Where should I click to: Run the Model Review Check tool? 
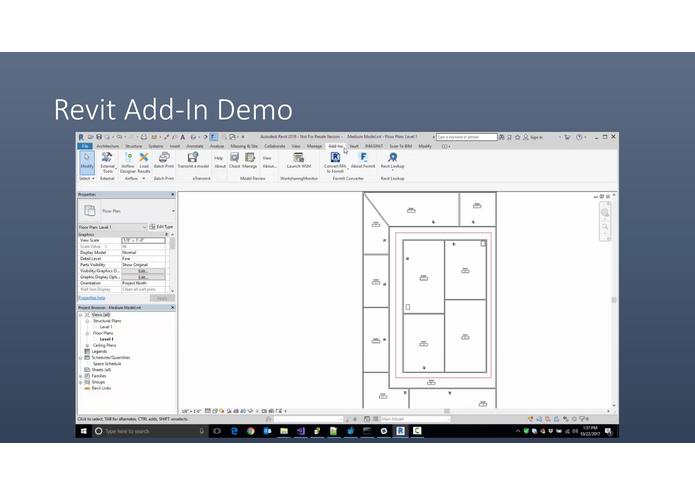pyautogui.click(x=234, y=160)
